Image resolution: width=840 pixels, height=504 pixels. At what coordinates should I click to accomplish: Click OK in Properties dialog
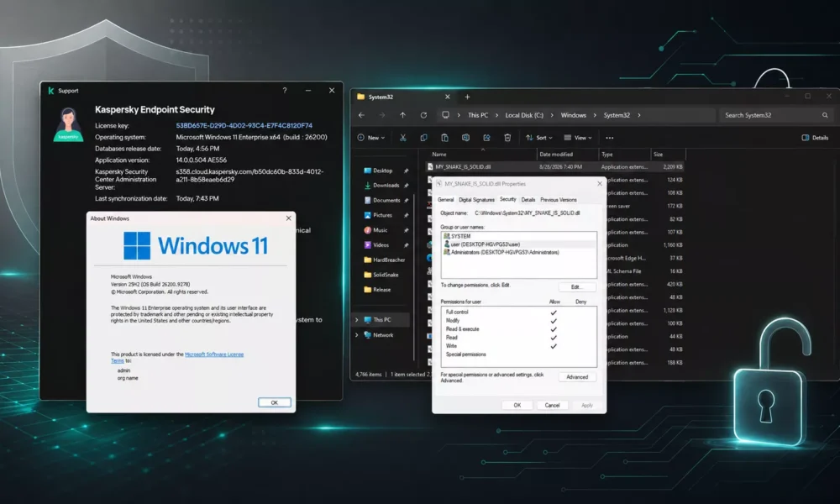coord(517,405)
